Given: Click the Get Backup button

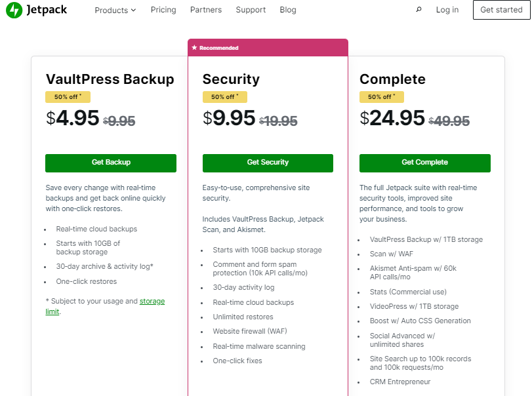Looking at the screenshot, I should coord(110,163).
